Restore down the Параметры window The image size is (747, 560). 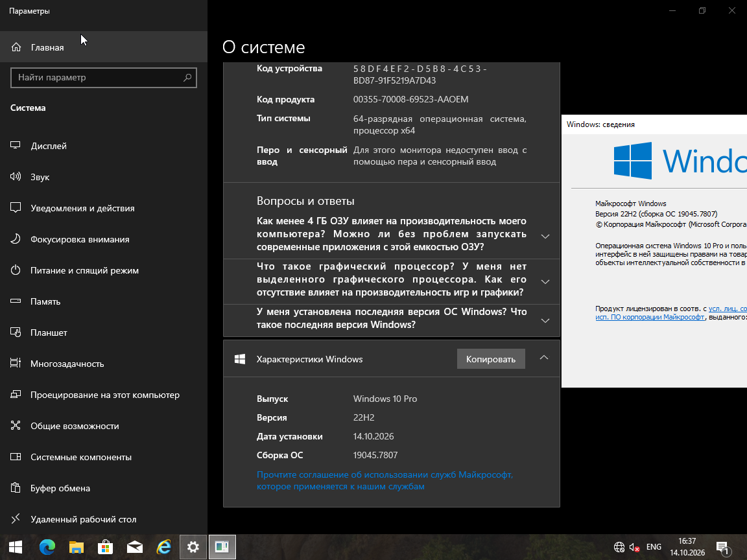click(702, 10)
